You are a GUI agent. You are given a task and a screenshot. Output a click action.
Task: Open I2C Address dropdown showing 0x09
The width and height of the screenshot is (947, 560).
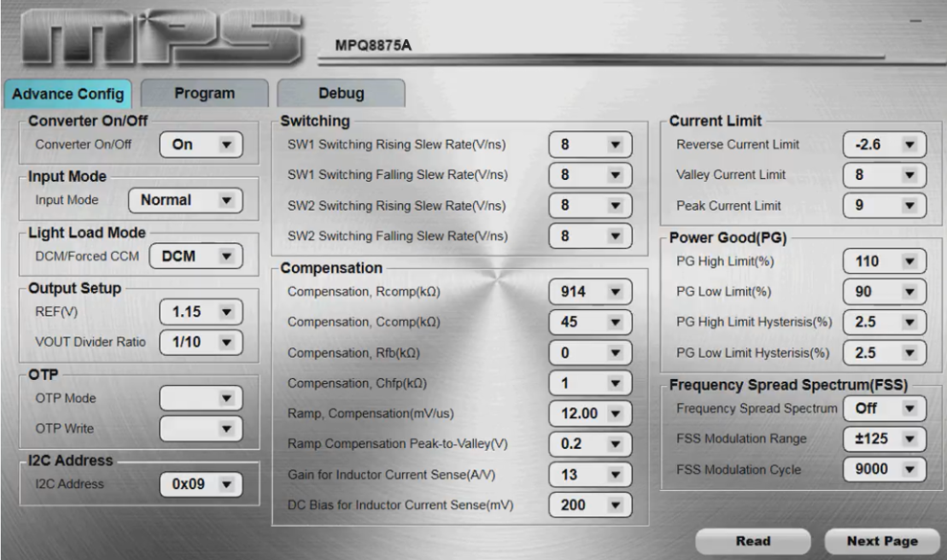tap(201, 483)
